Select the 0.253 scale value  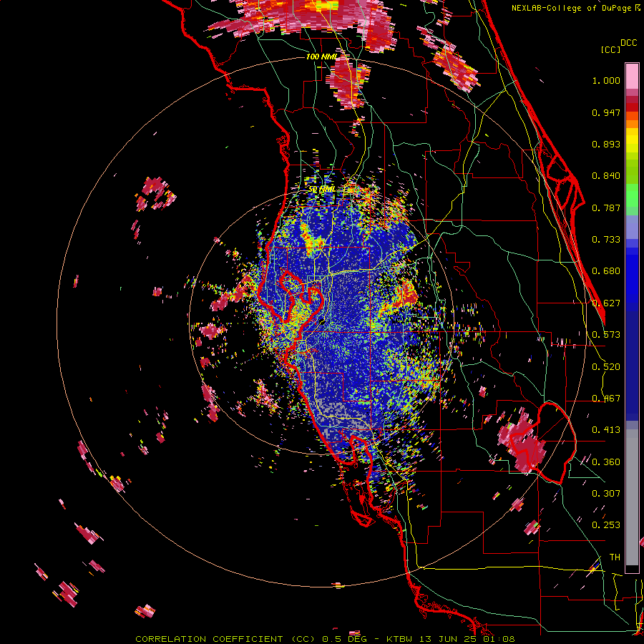coord(606,525)
